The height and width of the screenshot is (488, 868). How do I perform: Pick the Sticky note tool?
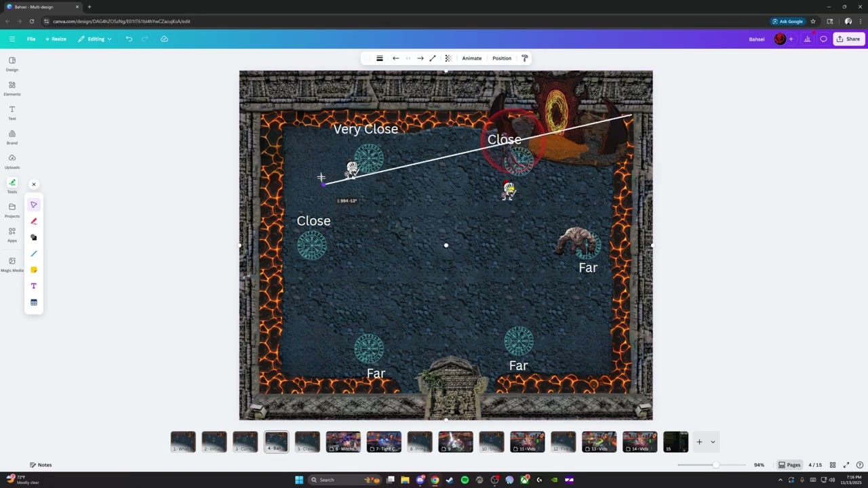click(x=34, y=270)
